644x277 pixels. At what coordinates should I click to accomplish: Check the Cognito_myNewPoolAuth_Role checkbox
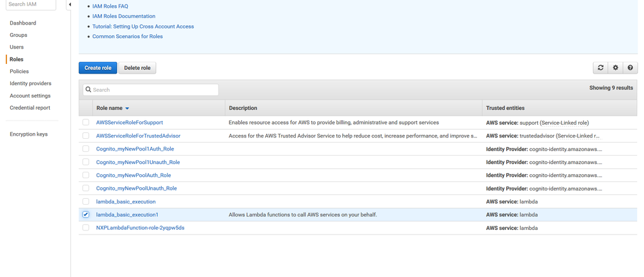(86, 175)
